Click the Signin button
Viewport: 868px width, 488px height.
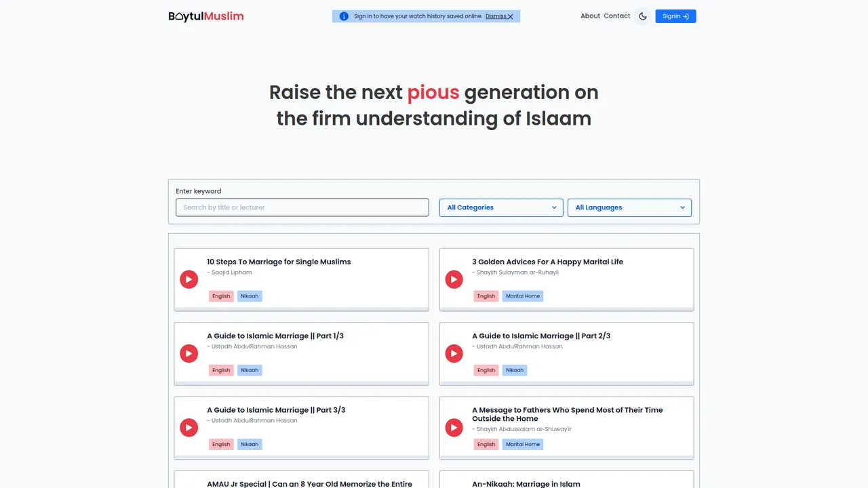point(675,16)
